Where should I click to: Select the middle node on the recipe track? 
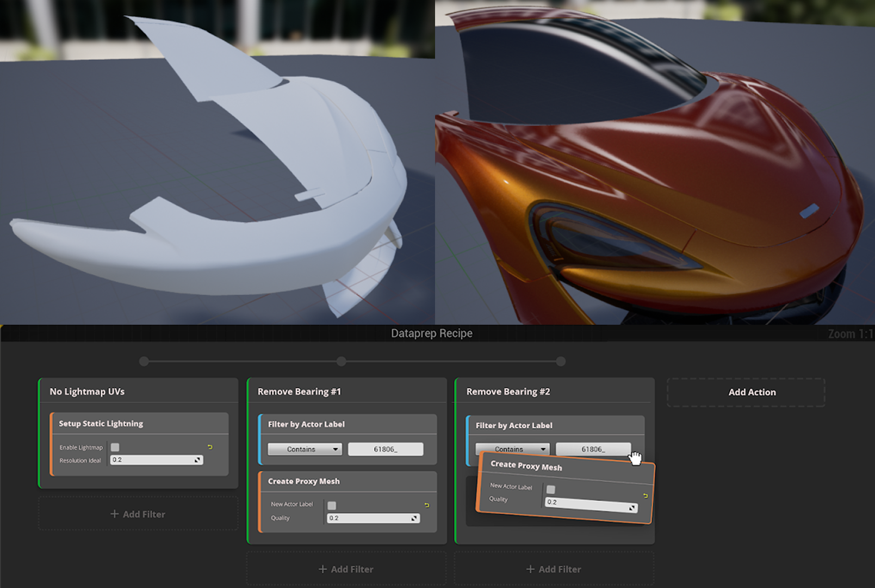[342, 361]
